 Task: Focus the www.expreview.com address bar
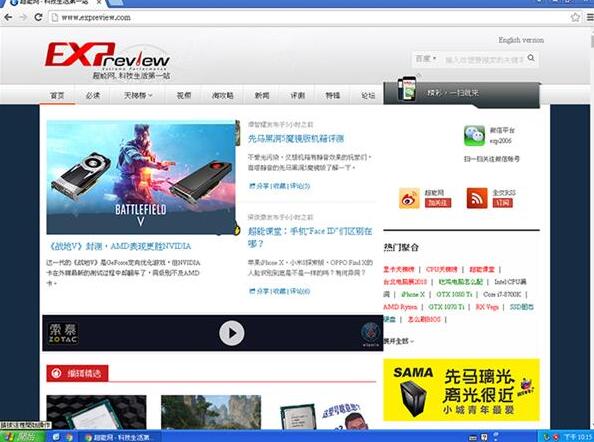click(x=310, y=17)
